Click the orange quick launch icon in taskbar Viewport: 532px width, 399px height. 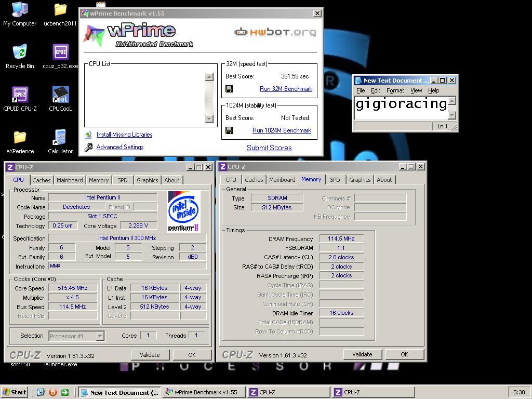[53, 392]
